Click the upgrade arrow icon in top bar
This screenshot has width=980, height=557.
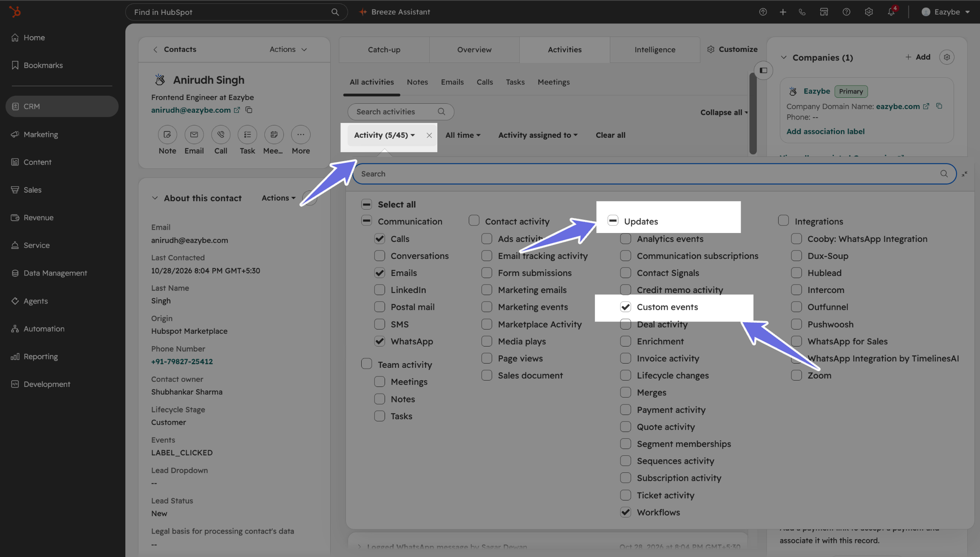pos(763,12)
